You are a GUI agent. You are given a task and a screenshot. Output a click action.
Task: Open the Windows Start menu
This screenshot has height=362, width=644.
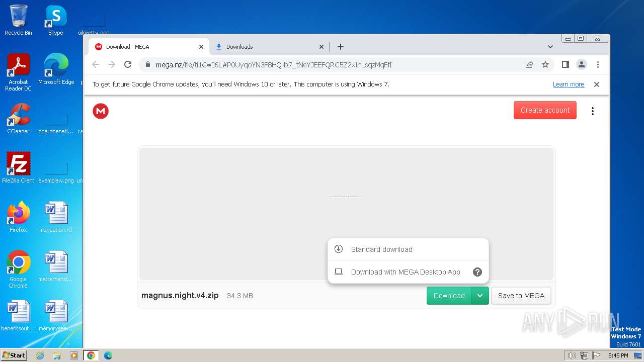tap(14, 355)
